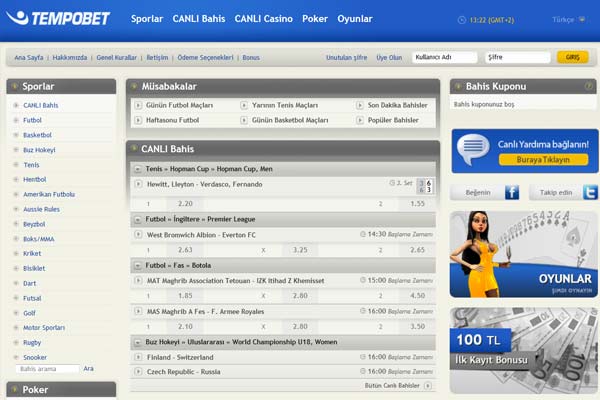
Task: Click the play icon for Finland - Switzerland
Action: click(x=138, y=357)
